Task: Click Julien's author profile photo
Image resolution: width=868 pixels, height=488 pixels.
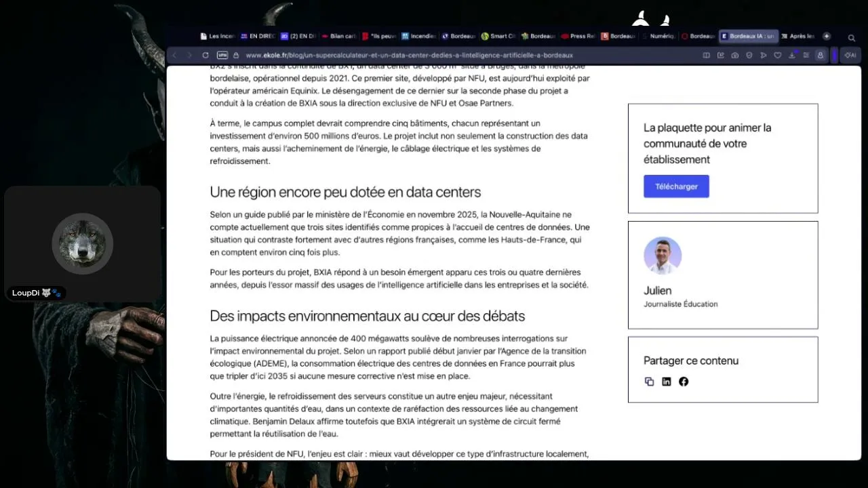Action: 663,256
